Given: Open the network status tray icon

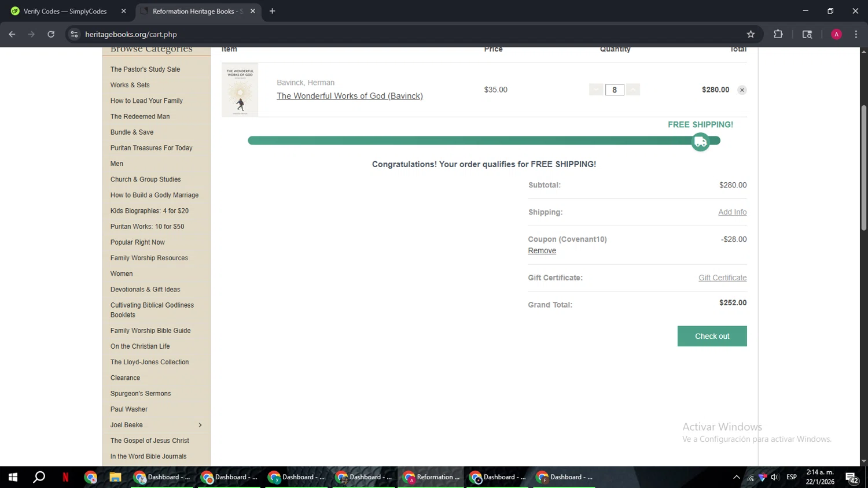Looking at the screenshot, I should click(751, 477).
